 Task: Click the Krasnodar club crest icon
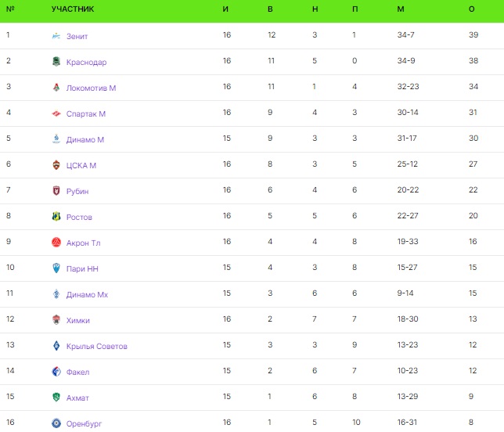pos(56,62)
